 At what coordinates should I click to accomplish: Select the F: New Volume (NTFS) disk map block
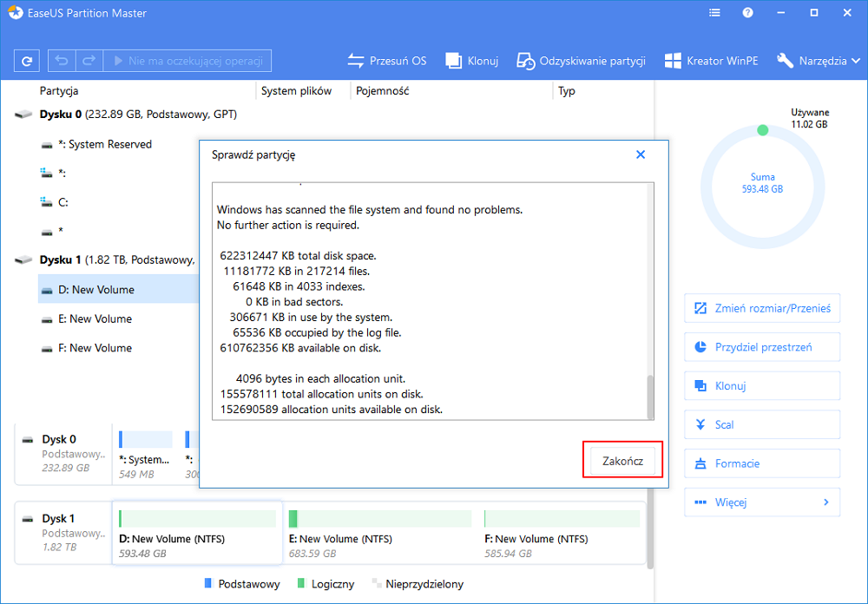pos(562,533)
